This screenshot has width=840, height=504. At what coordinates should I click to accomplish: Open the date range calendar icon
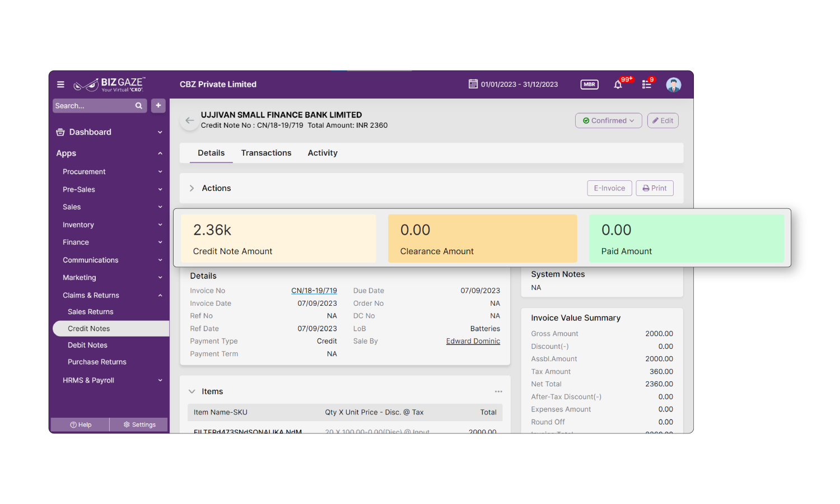[473, 84]
